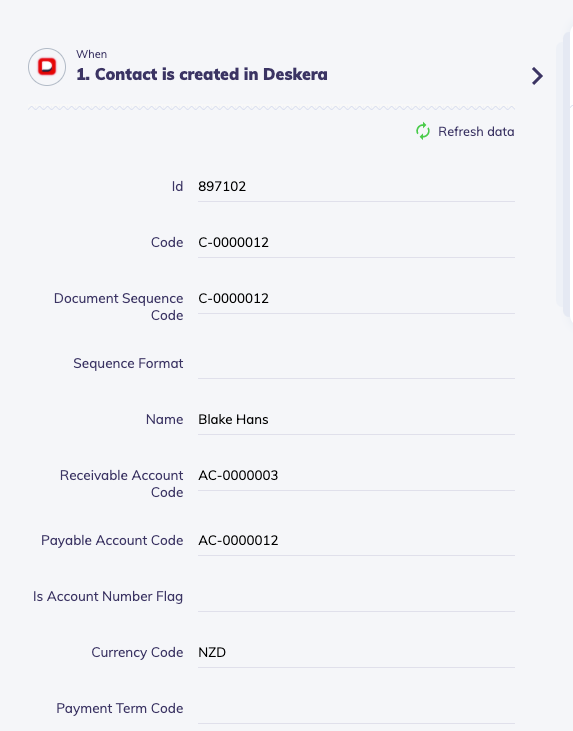Expand step with right chevron arrow
Image resolution: width=573 pixels, height=731 pixels.
pyautogui.click(x=537, y=76)
